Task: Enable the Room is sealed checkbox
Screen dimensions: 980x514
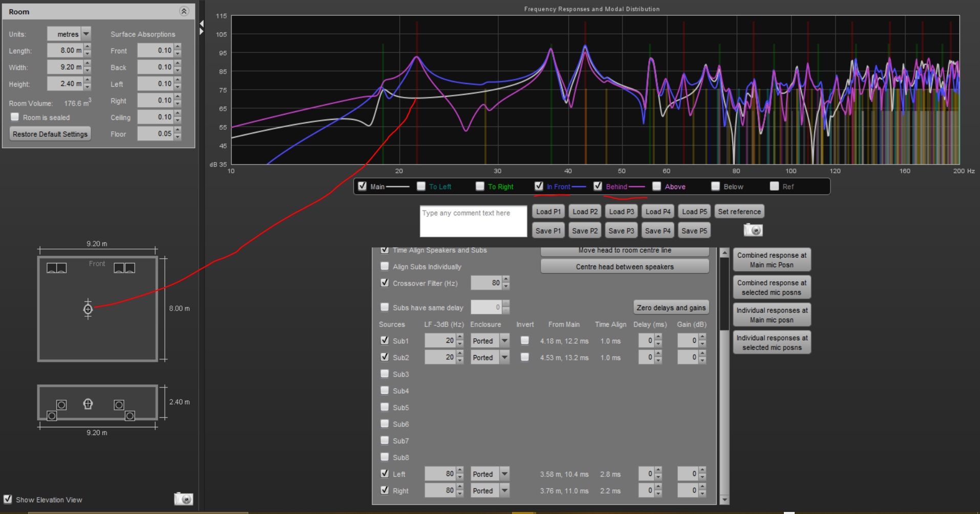Action: point(15,117)
